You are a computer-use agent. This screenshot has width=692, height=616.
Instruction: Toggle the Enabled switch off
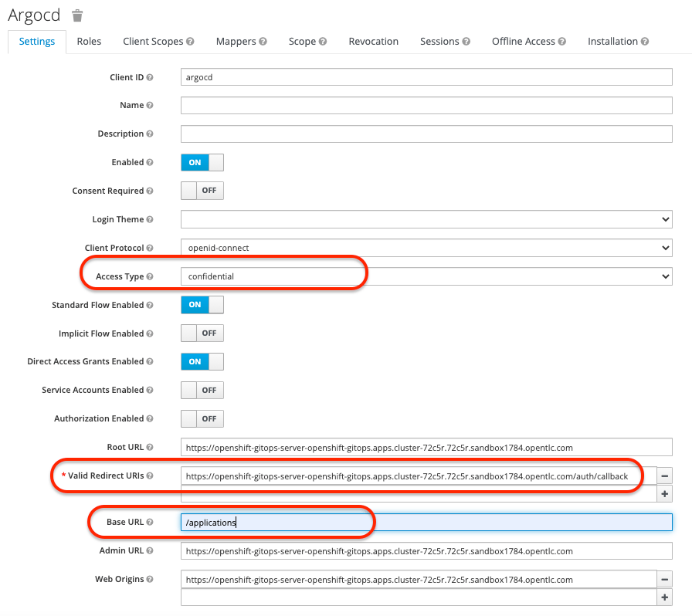tap(202, 162)
